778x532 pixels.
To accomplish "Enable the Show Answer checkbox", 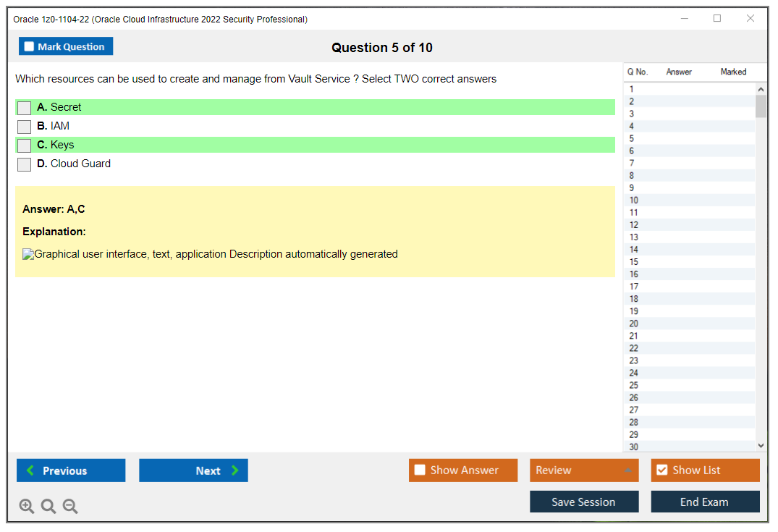I will point(420,470).
